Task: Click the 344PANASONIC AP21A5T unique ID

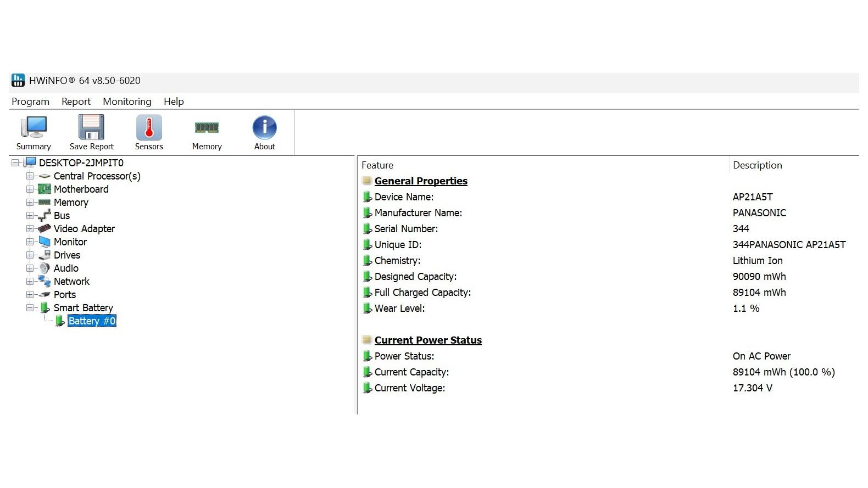Action: click(789, 245)
